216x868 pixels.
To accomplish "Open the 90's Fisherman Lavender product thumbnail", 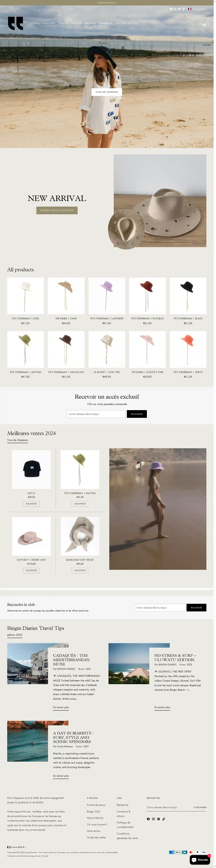I will click(107, 296).
